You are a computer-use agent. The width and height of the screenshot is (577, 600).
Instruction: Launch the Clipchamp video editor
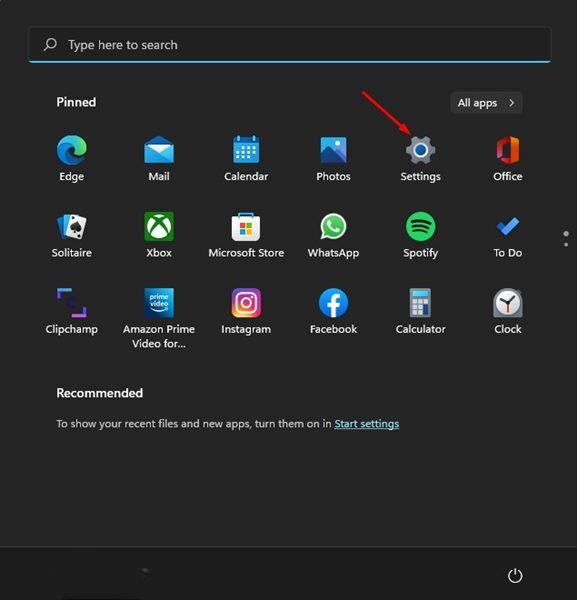click(x=72, y=311)
